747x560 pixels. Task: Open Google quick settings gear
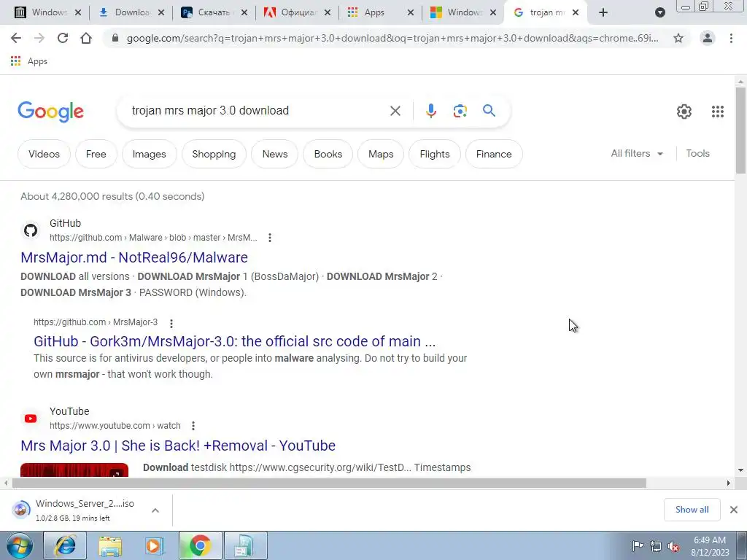(684, 112)
